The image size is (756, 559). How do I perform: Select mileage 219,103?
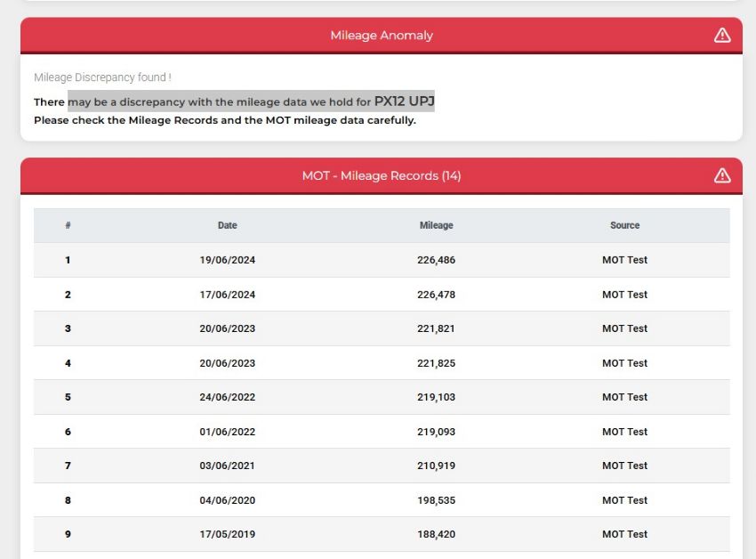[x=437, y=397]
